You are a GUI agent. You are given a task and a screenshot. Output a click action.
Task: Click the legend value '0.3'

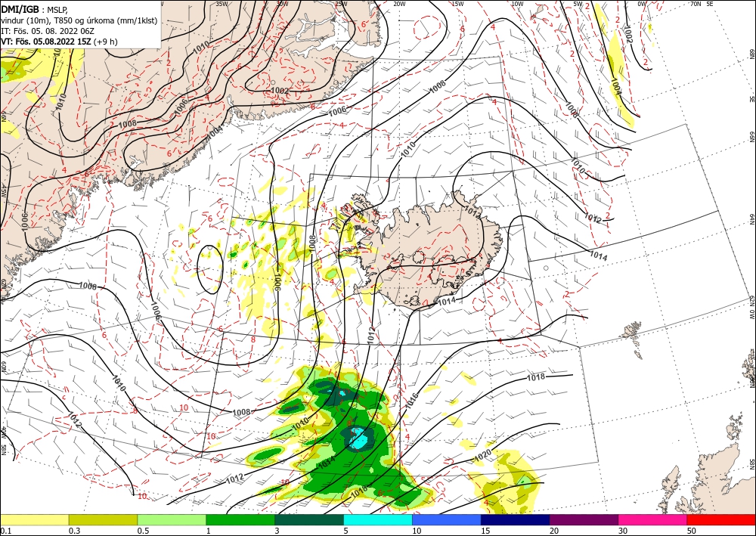click(74, 531)
